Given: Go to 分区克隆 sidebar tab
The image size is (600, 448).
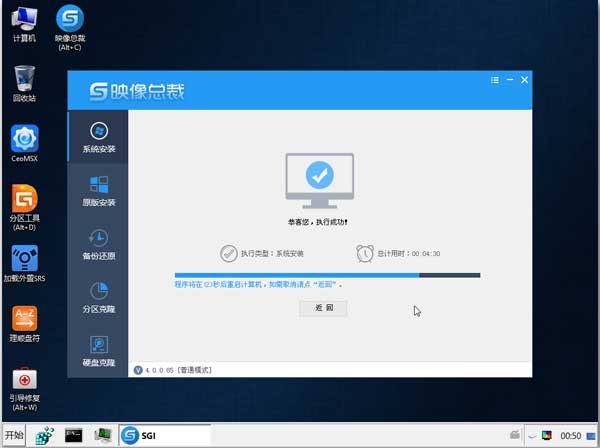Looking at the screenshot, I should click(x=99, y=298).
